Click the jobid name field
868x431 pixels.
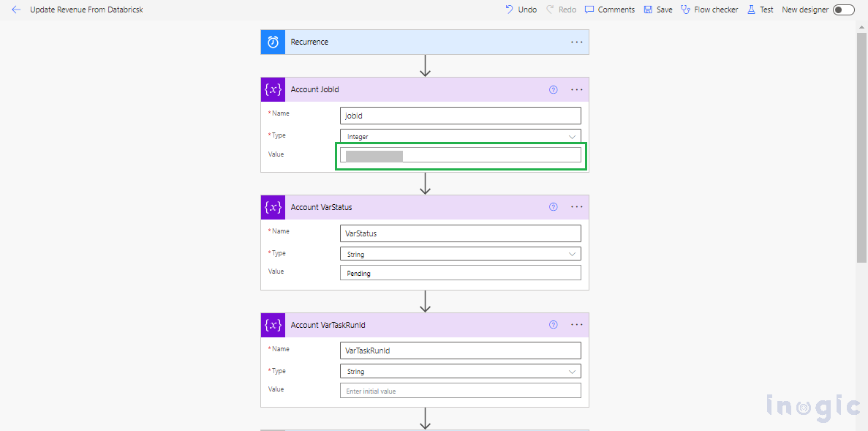click(x=461, y=116)
